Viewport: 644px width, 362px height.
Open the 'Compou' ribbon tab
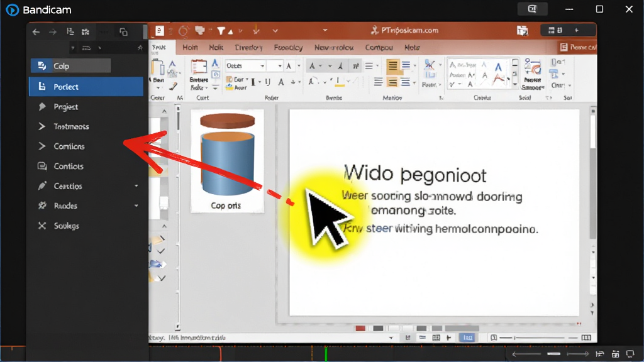pyautogui.click(x=379, y=48)
